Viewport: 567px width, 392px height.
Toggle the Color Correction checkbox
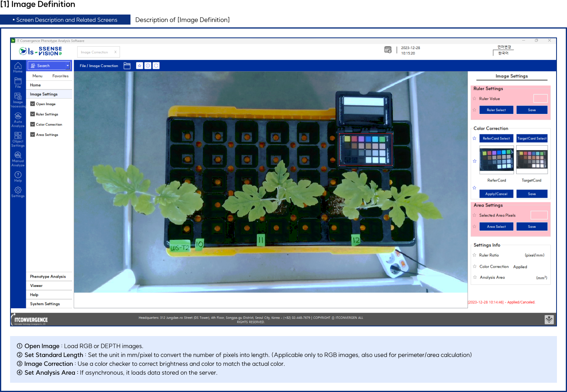(33, 124)
